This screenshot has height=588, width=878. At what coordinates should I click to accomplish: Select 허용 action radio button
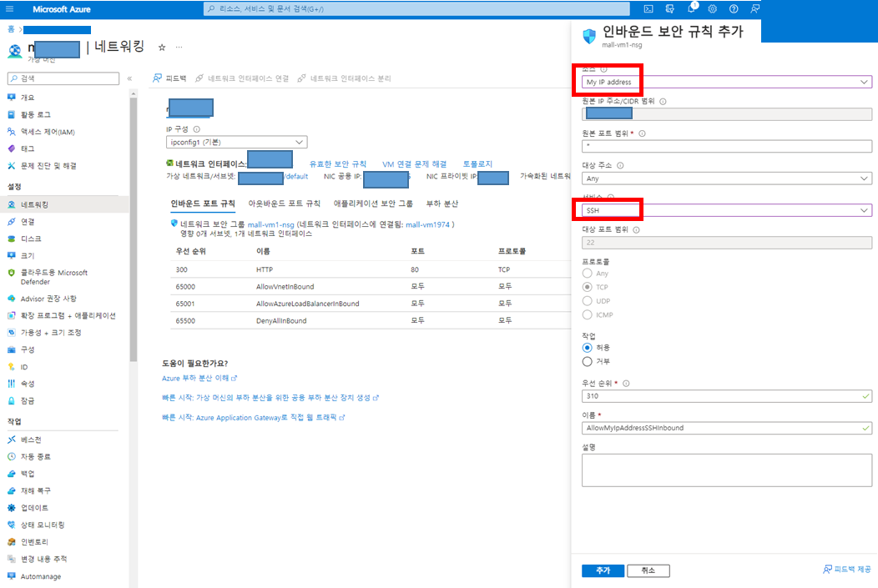point(587,348)
